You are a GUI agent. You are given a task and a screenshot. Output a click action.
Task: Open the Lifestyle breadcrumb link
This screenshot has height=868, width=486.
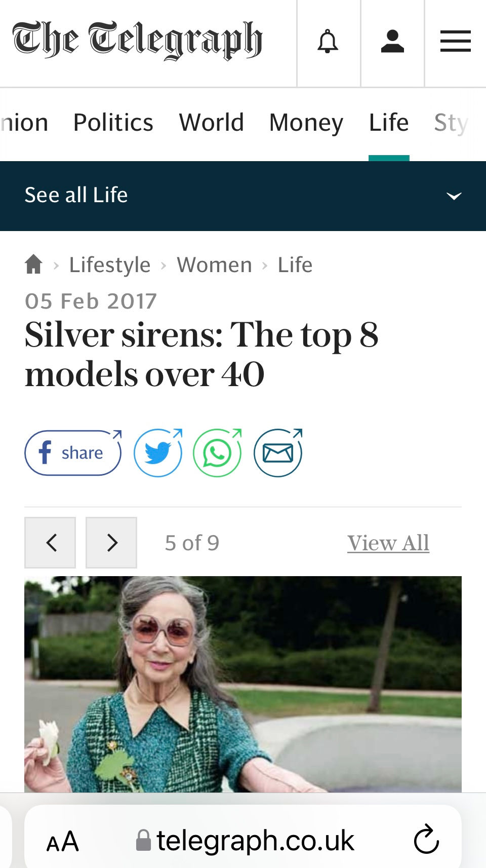tap(110, 265)
